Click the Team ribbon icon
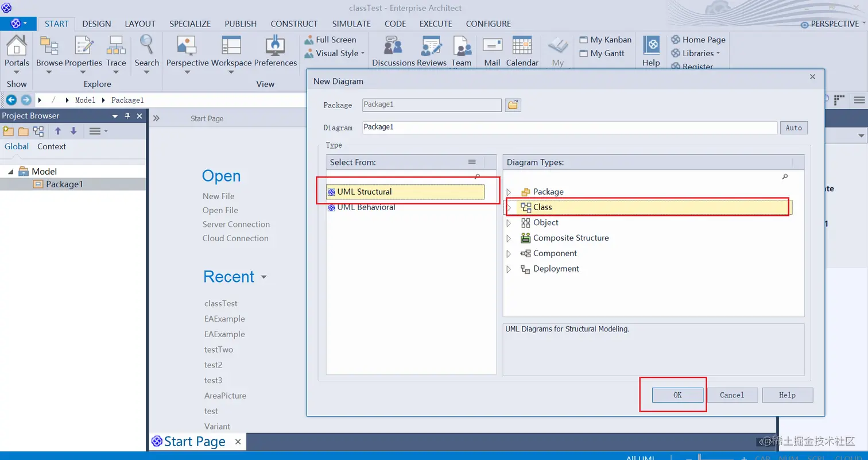The width and height of the screenshot is (868, 460). [461, 46]
